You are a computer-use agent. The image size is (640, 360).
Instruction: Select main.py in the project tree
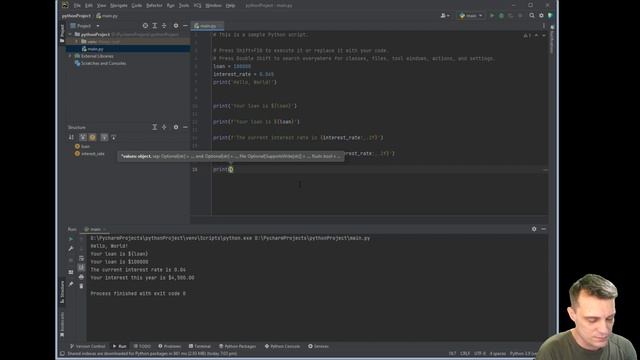95,49
